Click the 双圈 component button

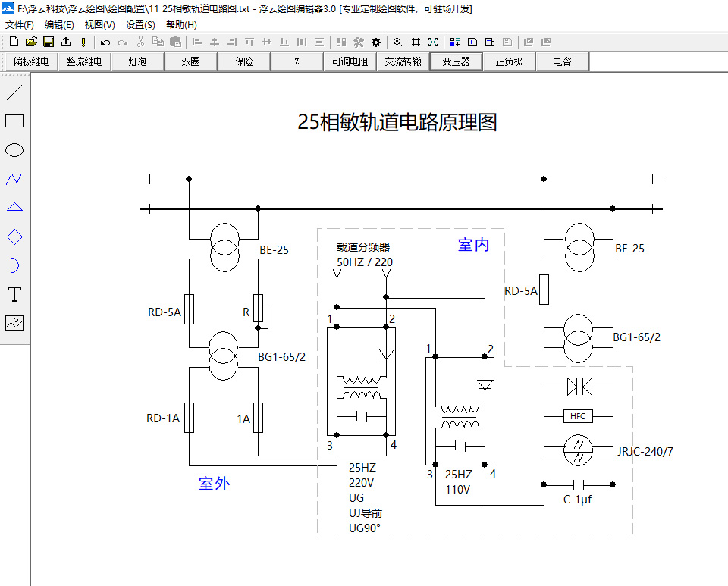pyautogui.click(x=190, y=61)
